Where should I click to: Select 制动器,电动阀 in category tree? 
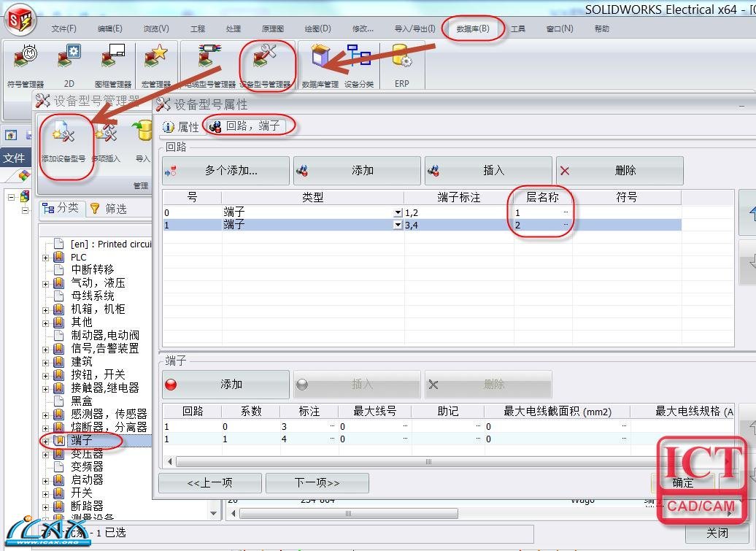[105, 336]
